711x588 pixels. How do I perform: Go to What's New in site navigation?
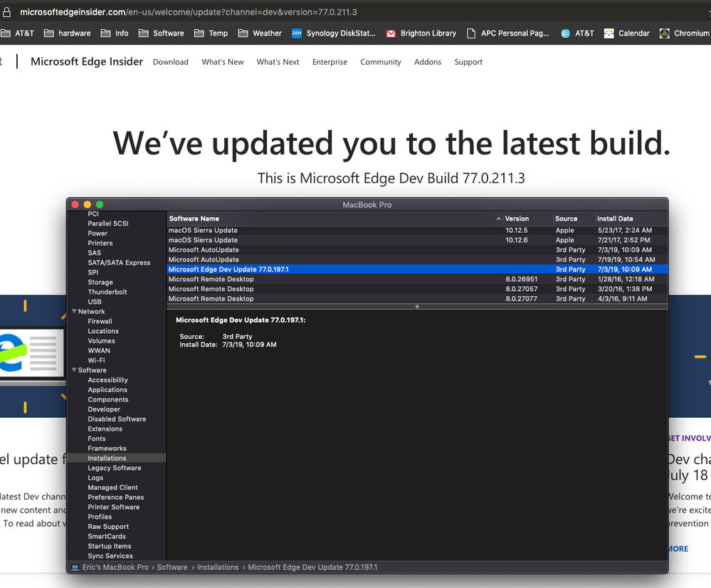(x=223, y=62)
